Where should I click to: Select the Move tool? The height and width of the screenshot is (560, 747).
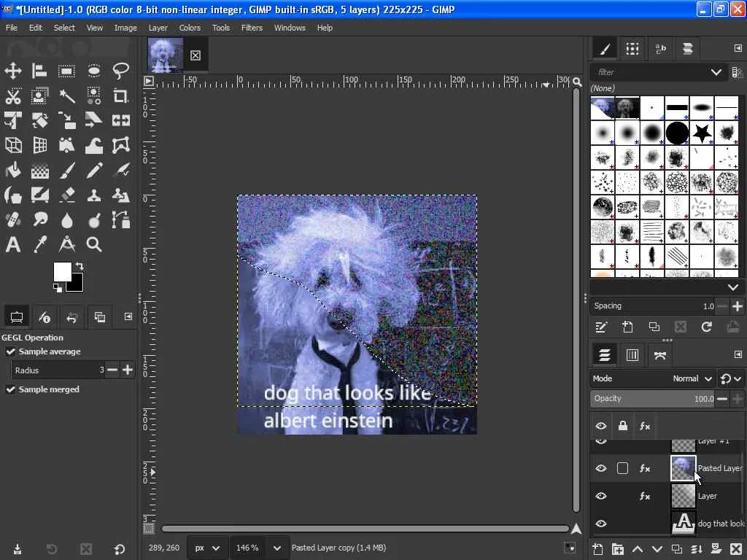pyautogui.click(x=13, y=71)
